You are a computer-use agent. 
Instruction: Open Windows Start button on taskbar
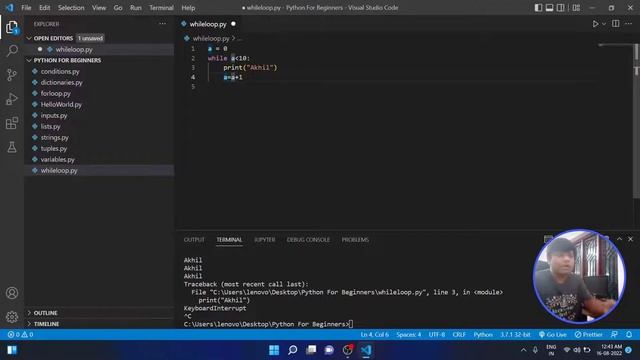click(274, 350)
